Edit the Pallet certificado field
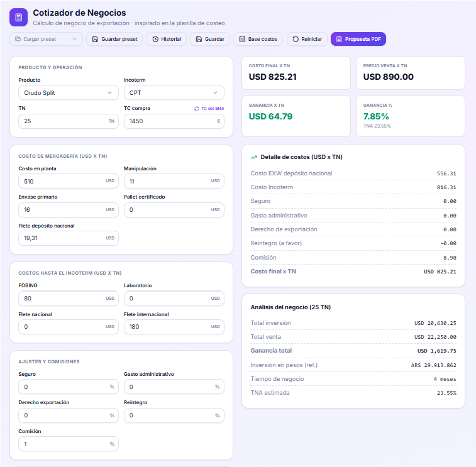This screenshot has width=476, height=467. pos(174,210)
